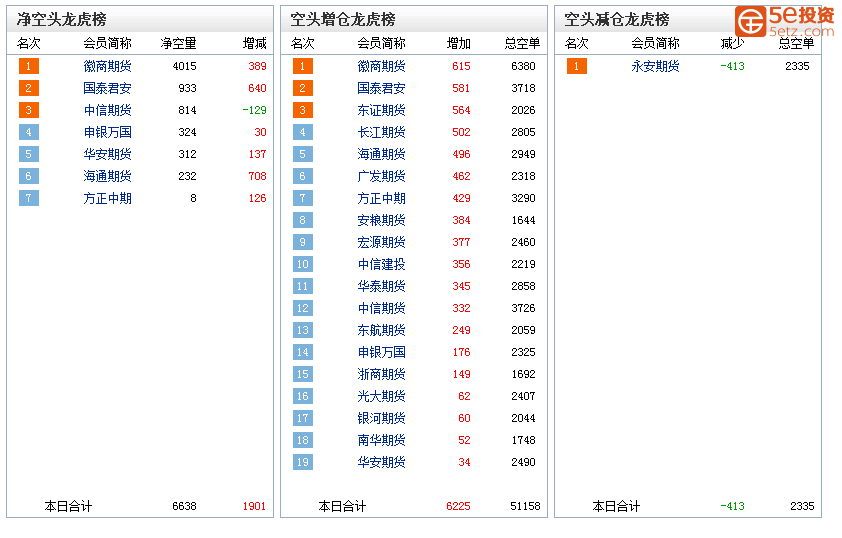The image size is (842, 538).
Task: Select net short value 4015
Action: point(184,66)
